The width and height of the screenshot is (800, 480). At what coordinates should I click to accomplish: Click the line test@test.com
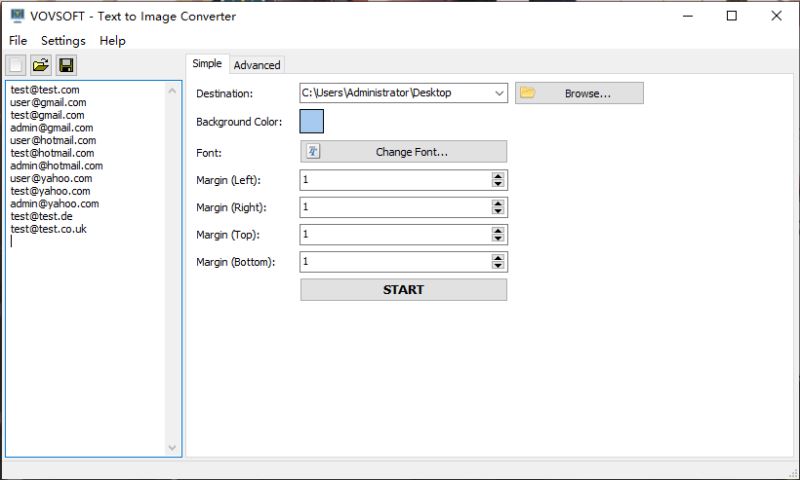tap(45, 90)
